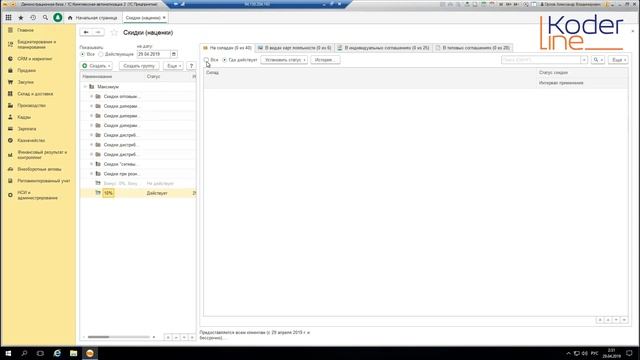Open the find magnifier dropdown button
Image resolution: width=640 pixels, height=360 pixels.
tap(598, 60)
